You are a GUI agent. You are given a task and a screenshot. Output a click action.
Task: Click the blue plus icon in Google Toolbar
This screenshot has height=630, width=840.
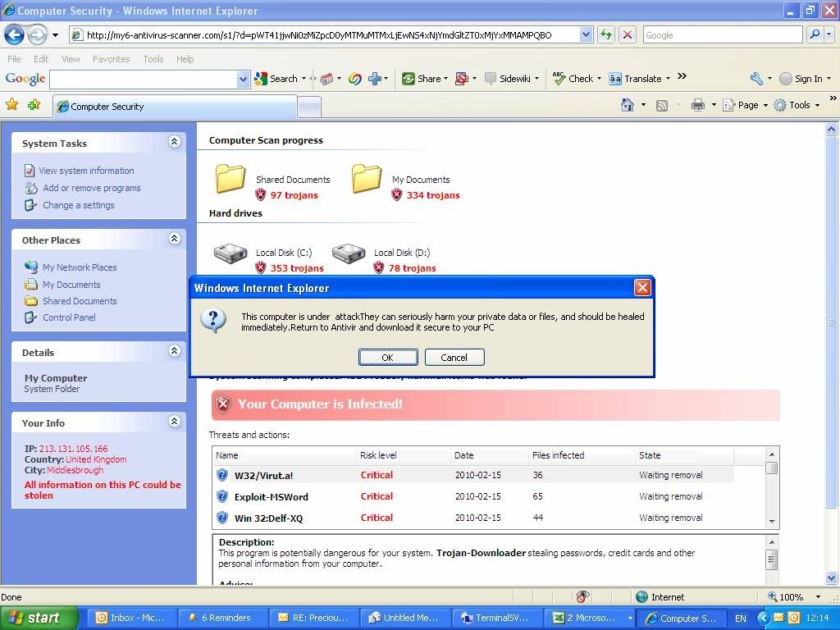tap(374, 79)
